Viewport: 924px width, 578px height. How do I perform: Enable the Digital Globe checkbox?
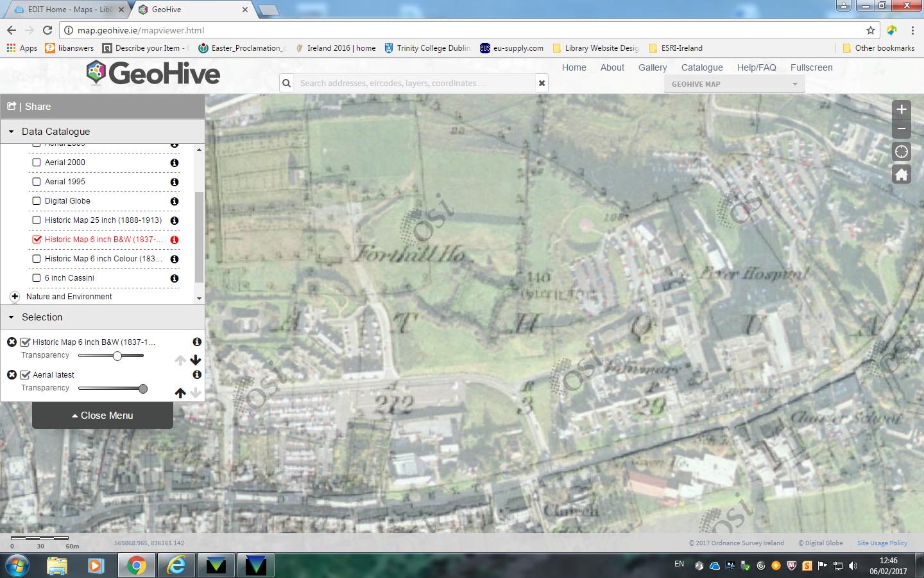pyautogui.click(x=37, y=201)
